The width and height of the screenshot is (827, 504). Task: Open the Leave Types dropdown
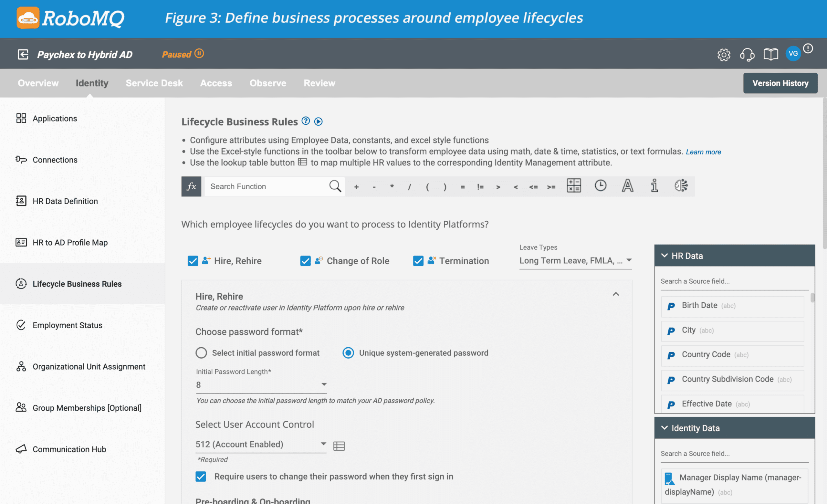pos(575,260)
